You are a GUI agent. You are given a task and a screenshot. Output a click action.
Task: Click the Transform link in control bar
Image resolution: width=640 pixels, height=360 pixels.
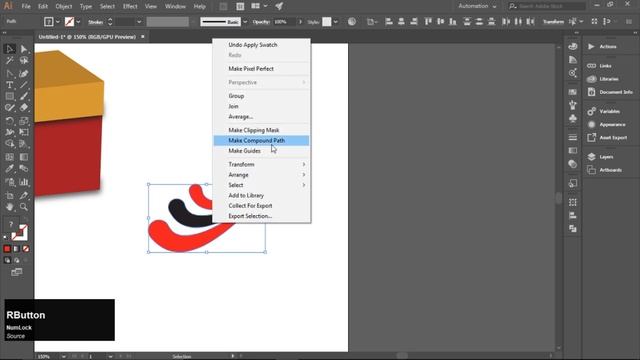553,22
